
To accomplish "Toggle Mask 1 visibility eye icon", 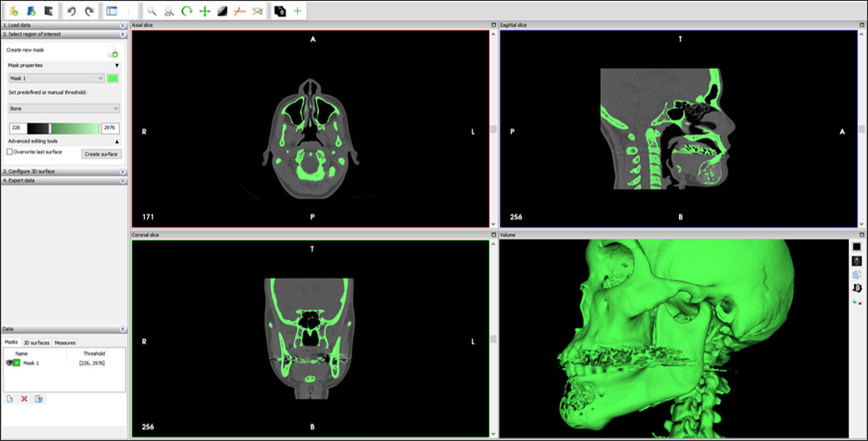I will (8, 363).
